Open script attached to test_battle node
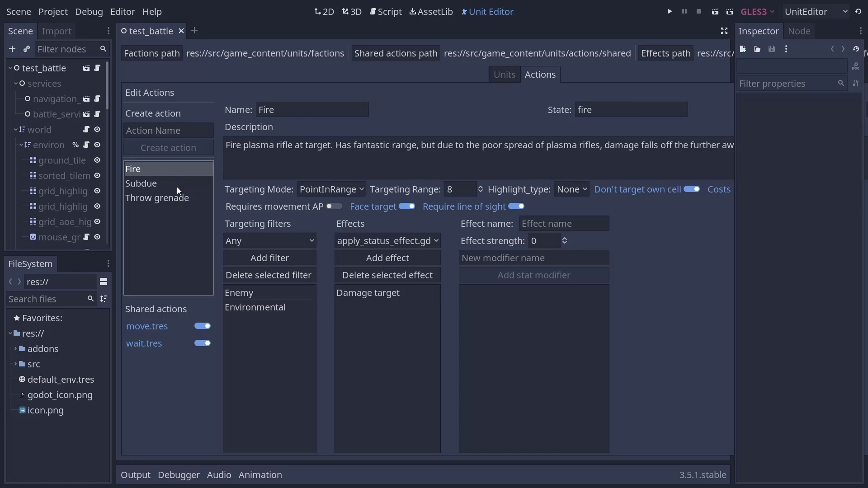Viewport: 868px width, 488px height. coord(97,68)
